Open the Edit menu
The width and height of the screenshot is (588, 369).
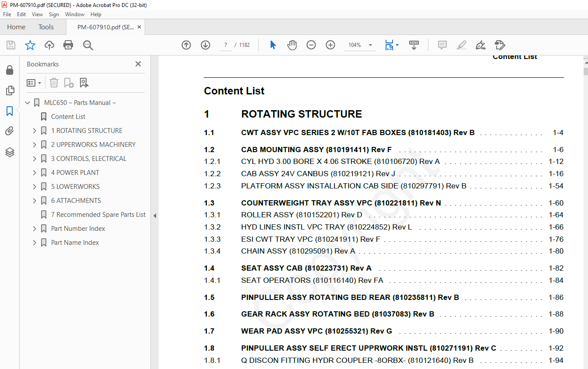[x=21, y=14]
